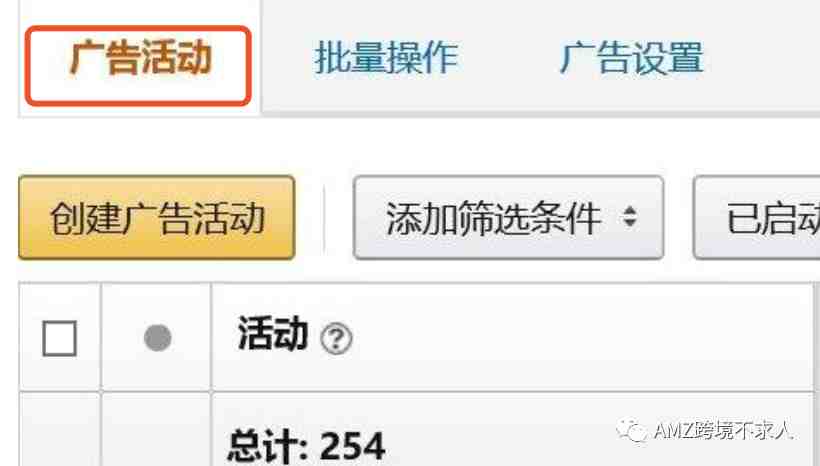Click the divider line after 创建广告活动 button
Screen dimensions: 820x466
click(x=324, y=218)
